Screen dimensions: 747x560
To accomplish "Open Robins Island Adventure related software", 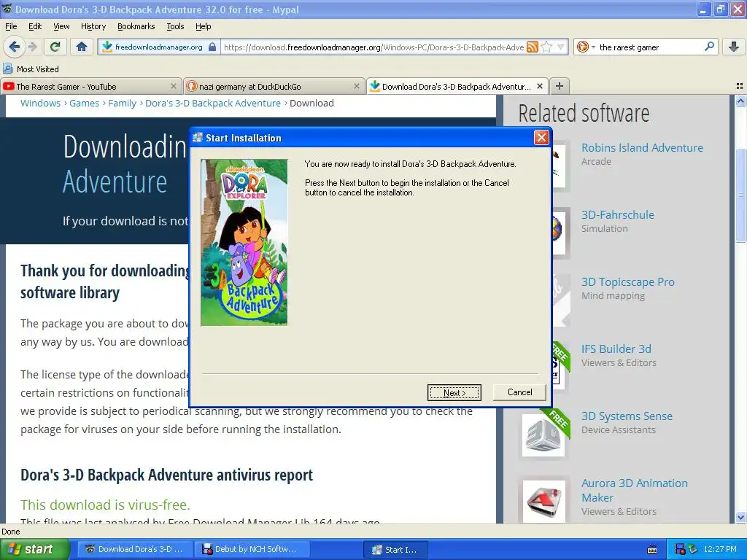I will click(x=642, y=147).
